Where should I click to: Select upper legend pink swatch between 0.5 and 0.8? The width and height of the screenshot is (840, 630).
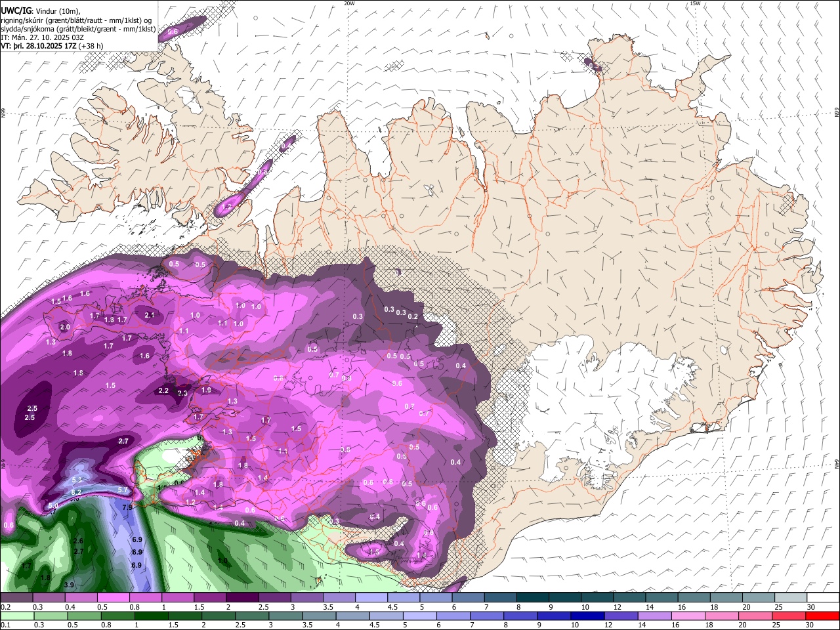pyautogui.click(x=113, y=598)
